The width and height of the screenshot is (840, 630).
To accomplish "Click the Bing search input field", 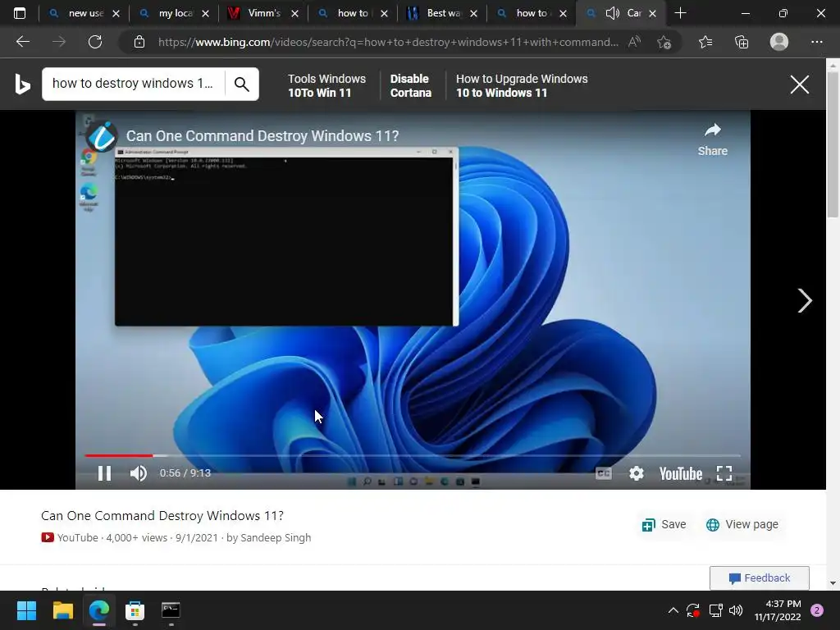I will tap(133, 84).
